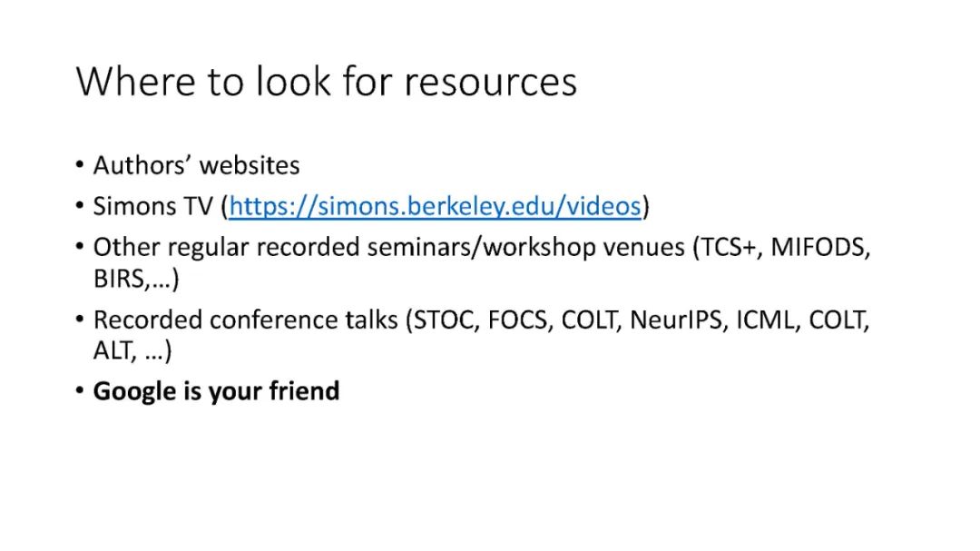The image size is (980, 551).
Task: Click the bullet dot before 'Google is your friend'
Action: tap(82, 392)
